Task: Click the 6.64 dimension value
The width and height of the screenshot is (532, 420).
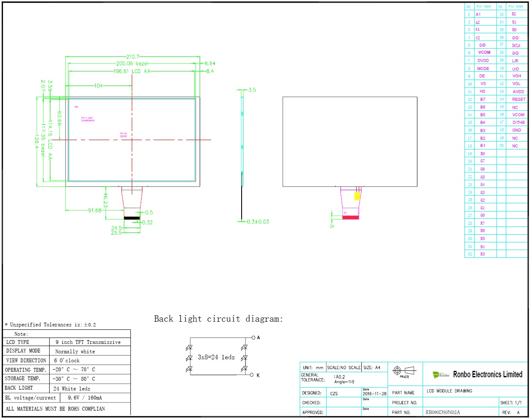Action: [210, 64]
